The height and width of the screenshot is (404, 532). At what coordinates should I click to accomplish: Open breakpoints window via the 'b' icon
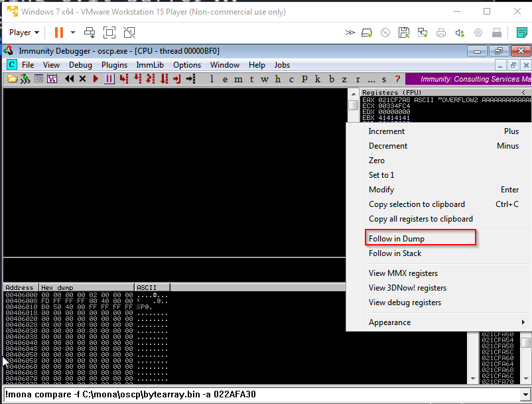pyautogui.click(x=331, y=78)
